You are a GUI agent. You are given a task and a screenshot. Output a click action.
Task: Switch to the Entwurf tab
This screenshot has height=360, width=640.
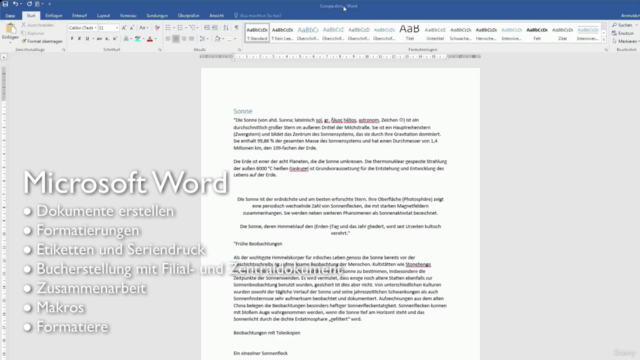(x=79, y=16)
